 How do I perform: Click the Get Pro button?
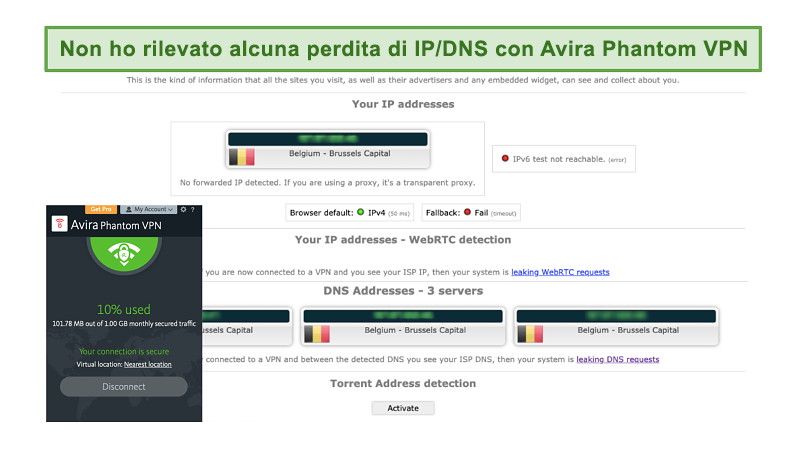tap(101, 209)
